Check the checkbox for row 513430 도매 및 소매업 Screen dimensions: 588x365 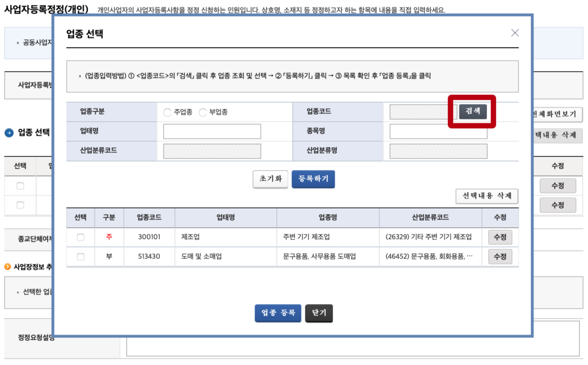point(80,257)
